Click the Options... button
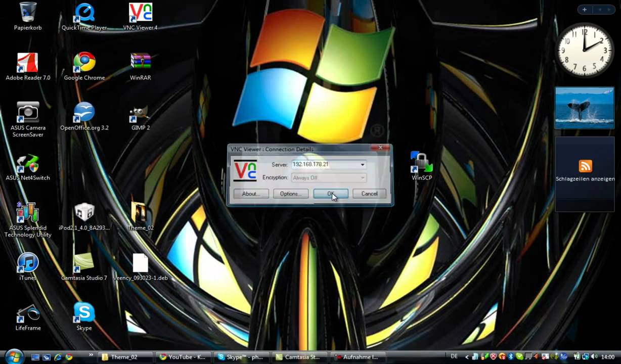The height and width of the screenshot is (364, 621). click(291, 194)
